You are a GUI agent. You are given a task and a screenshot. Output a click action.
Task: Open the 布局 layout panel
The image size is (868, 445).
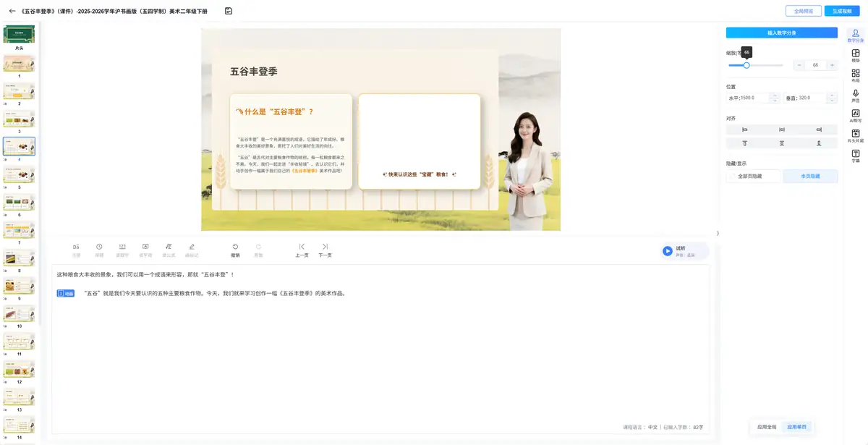click(x=856, y=76)
